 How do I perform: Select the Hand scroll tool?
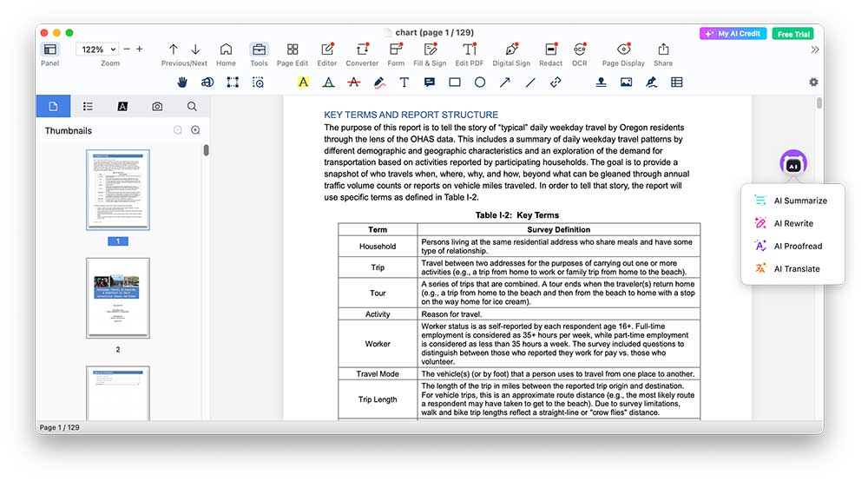pyautogui.click(x=182, y=82)
